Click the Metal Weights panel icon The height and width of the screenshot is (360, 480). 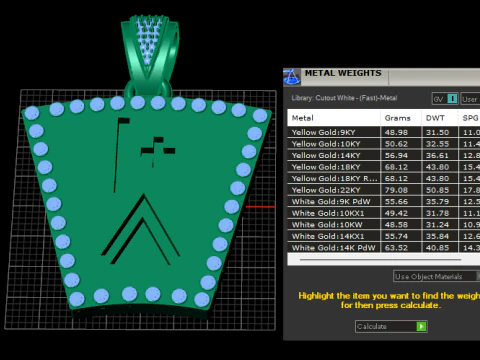tap(292, 77)
